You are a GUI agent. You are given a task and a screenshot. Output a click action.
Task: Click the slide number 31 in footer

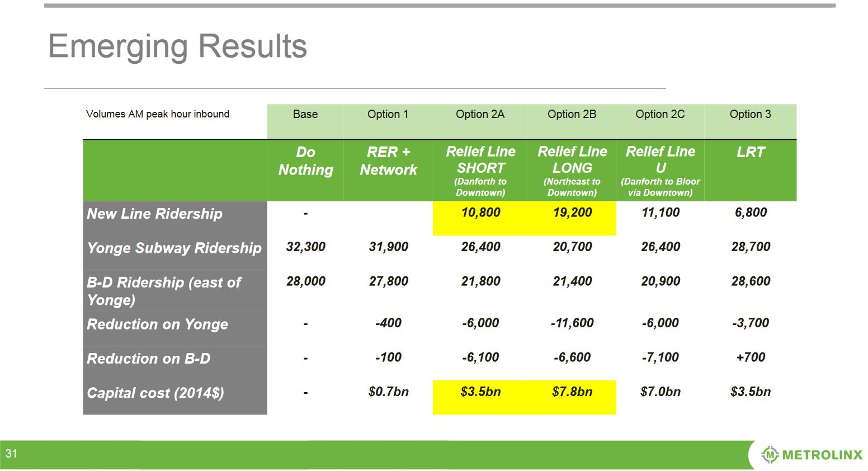coord(12,454)
